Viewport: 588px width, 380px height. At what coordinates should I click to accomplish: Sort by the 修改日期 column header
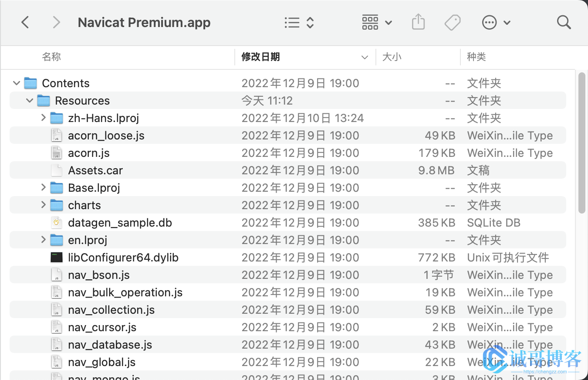click(x=260, y=57)
